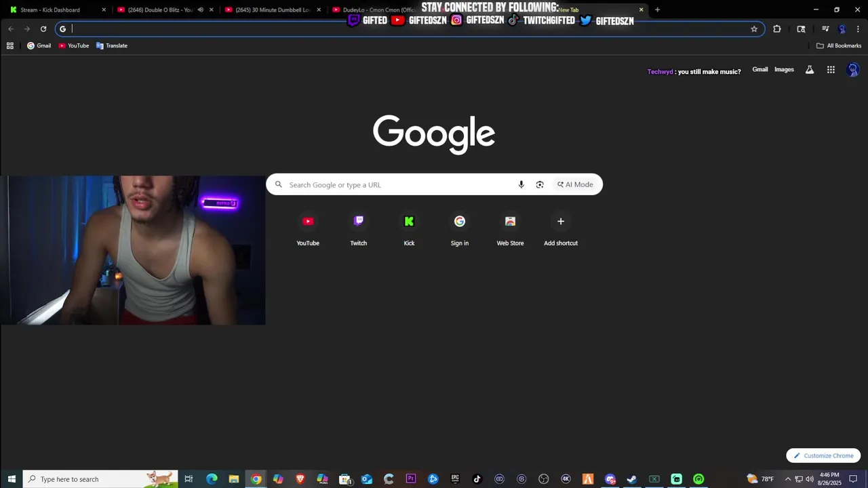Open the media controls toolbar icon
Viewport: 868px width, 488px height.
point(825,28)
